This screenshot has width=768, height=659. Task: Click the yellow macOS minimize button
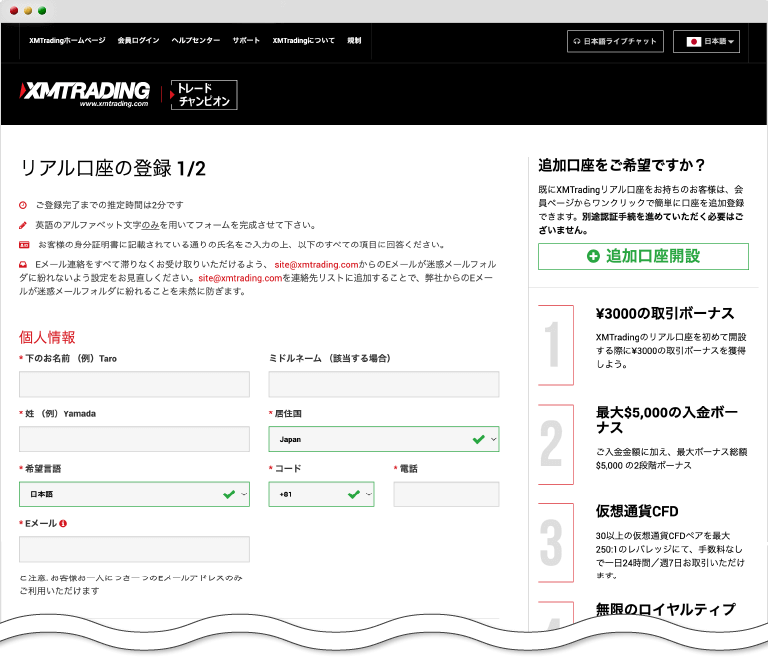[x=28, y=11]
